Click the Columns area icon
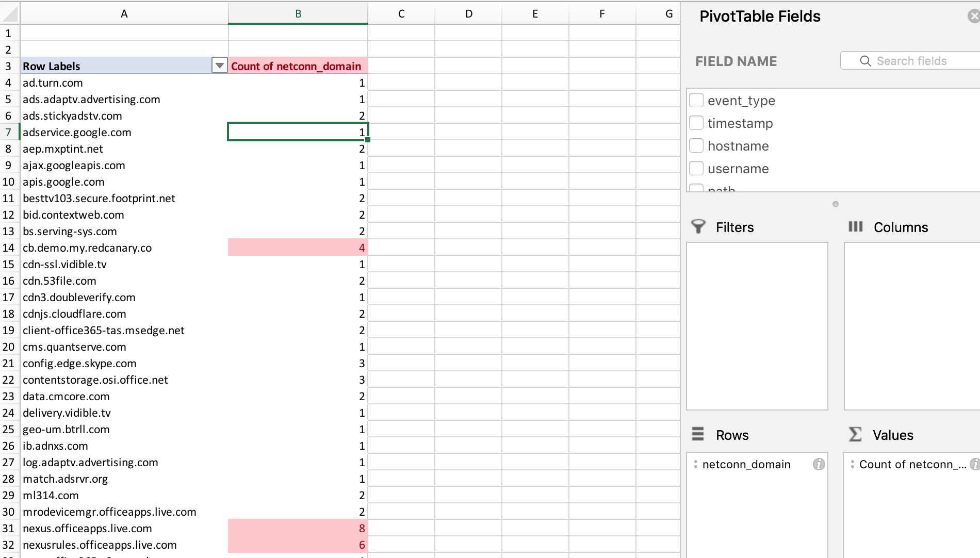 click(856, 226)
